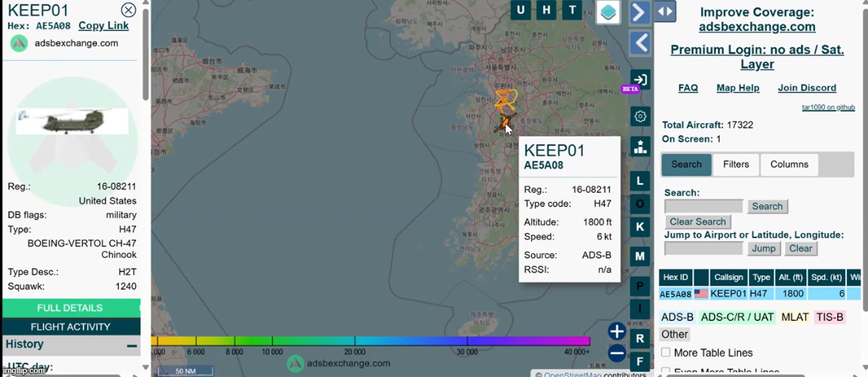Click the Clear button next to Jump

point(801,248)
